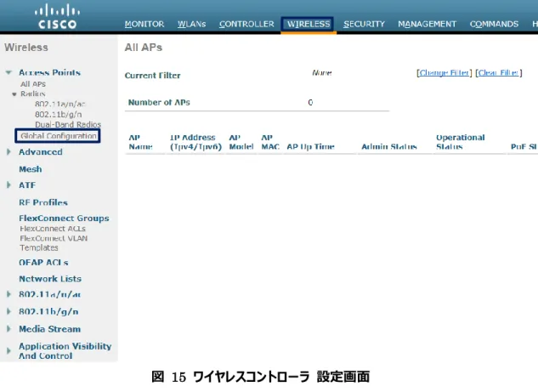This screenshot has height=392, width=538.
Task: Select the WIRELESS tab
Action: pos(309,24)
